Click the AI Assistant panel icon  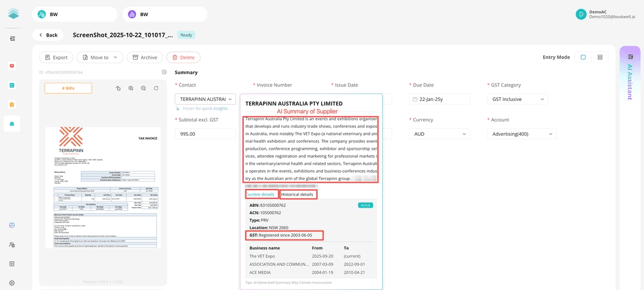click(x=630, y=56)
